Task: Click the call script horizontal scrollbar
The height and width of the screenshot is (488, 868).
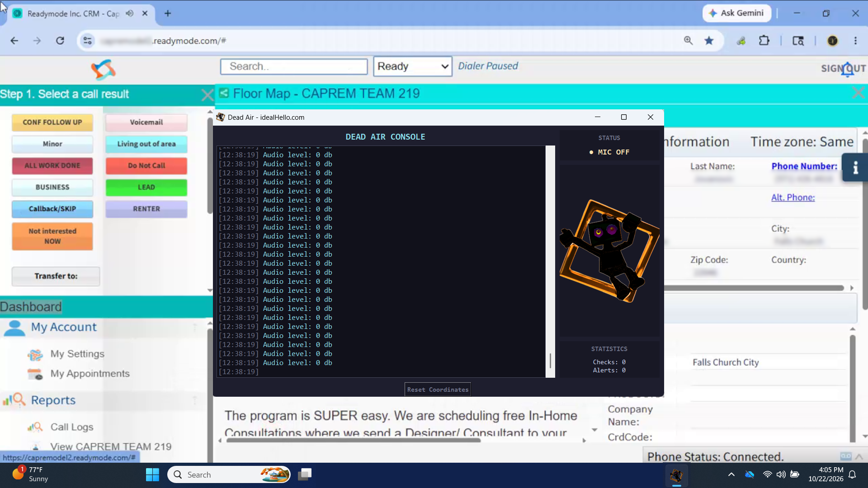Action: pos(354,440)
